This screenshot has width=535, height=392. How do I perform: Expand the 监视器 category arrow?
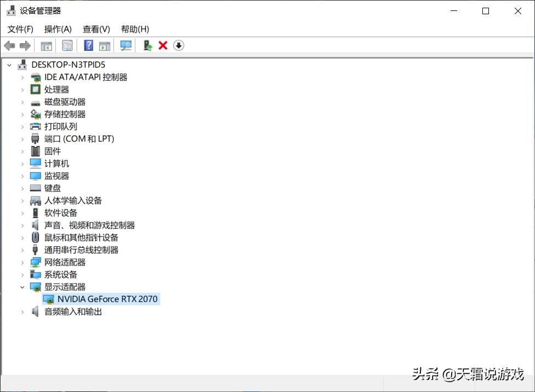(22, 176)
